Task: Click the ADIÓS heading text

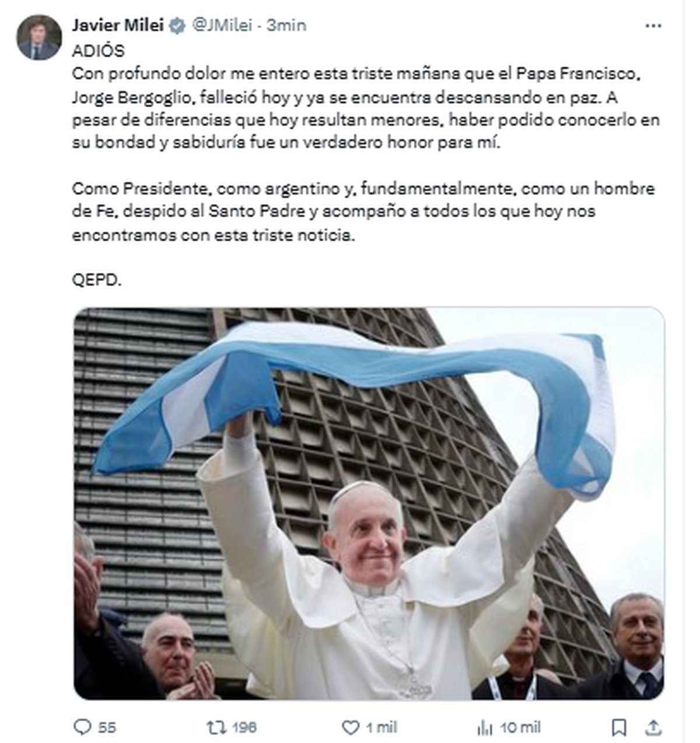Action: click(x=98, y=51)
